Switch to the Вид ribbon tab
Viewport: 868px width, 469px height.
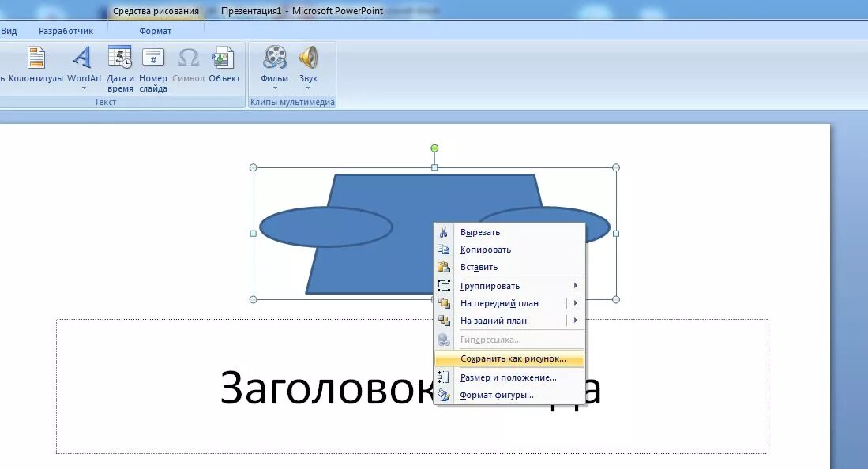pos(9,31)
